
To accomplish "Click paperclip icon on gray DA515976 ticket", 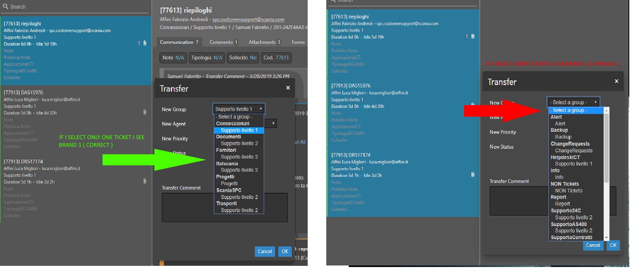I will (145, 112).
